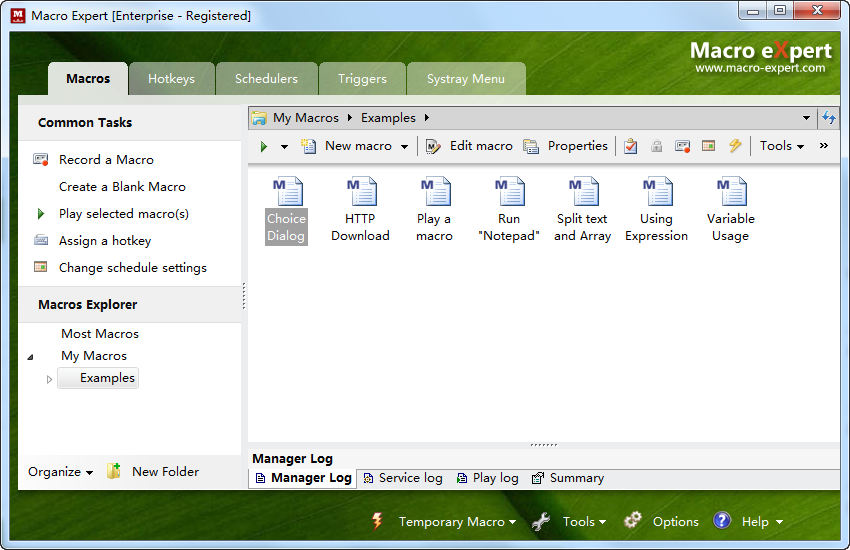Open Properties from the toolbar
Image resolution: width=850 pixels, height=550 pixels.
click(x=566, y=146)
